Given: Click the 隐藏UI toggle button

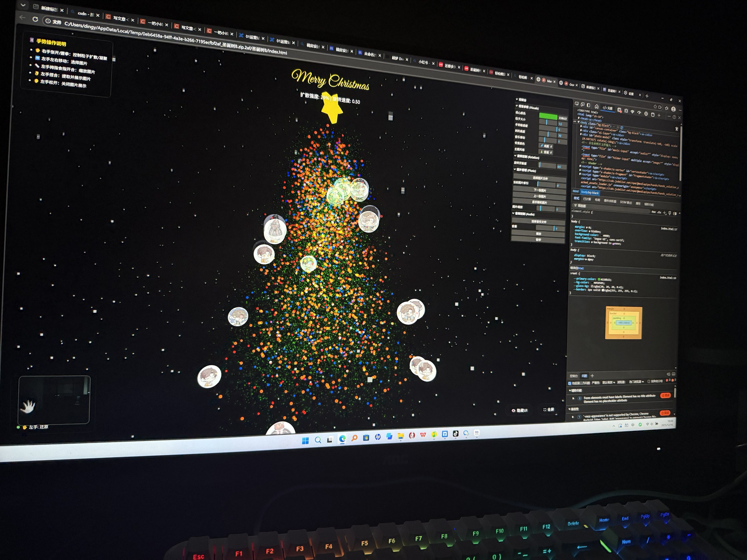Looking at the screenshot, I should tap(520, 410).
